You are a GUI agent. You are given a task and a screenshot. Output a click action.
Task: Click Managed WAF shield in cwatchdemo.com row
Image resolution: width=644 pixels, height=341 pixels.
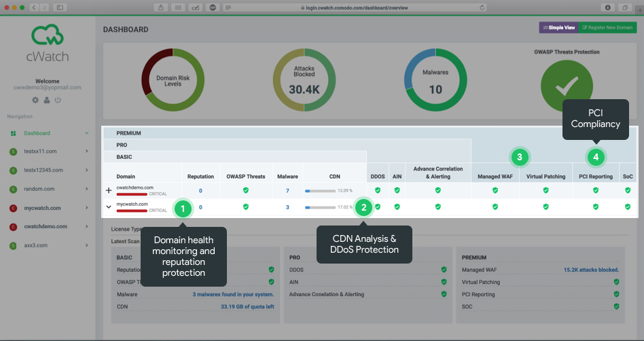(495, 190)
